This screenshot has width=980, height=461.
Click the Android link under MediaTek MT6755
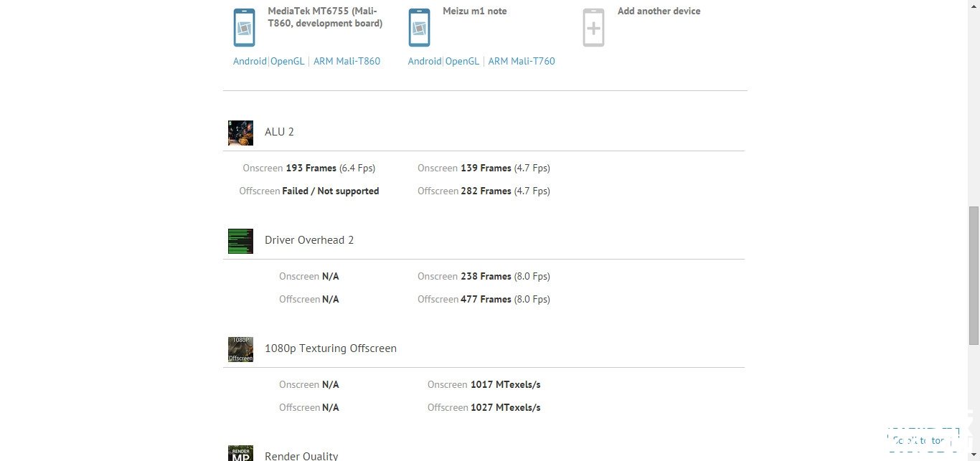[x=250, y=62]
